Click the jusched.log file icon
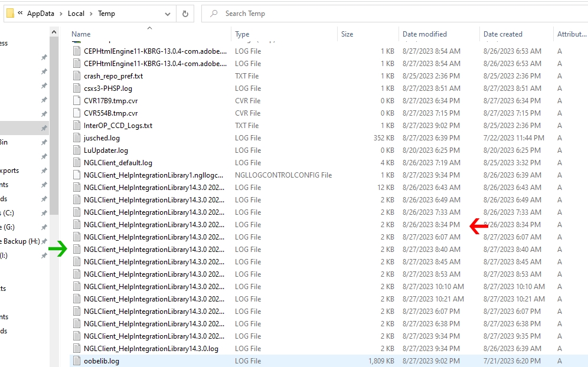 tap(77, 137)
